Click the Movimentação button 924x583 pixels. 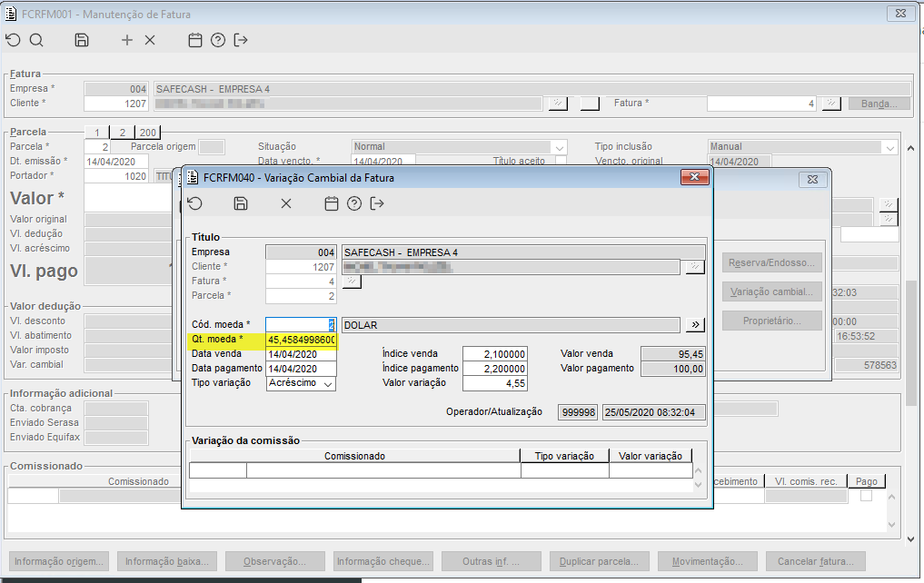707,561
